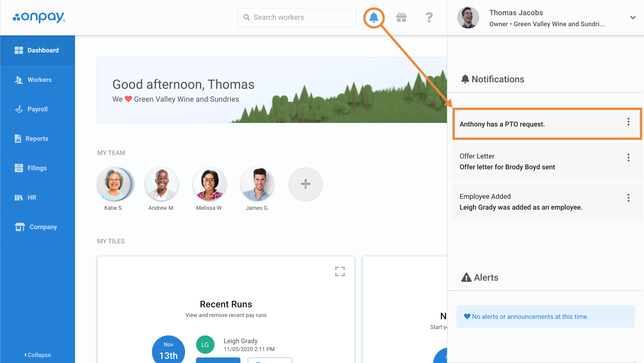Click the gift rewards icon
The image size is (644, 363).
[401, 17]
